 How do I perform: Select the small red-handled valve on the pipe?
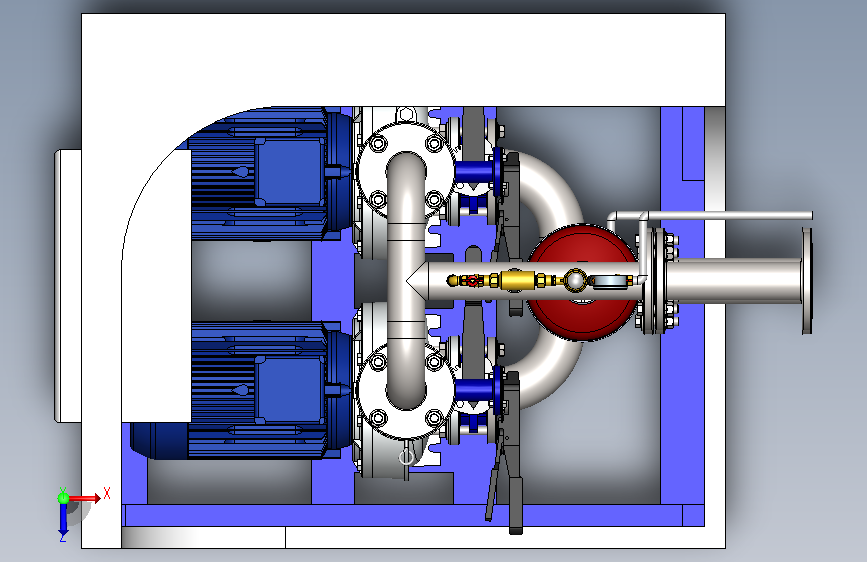coord(472,280)
